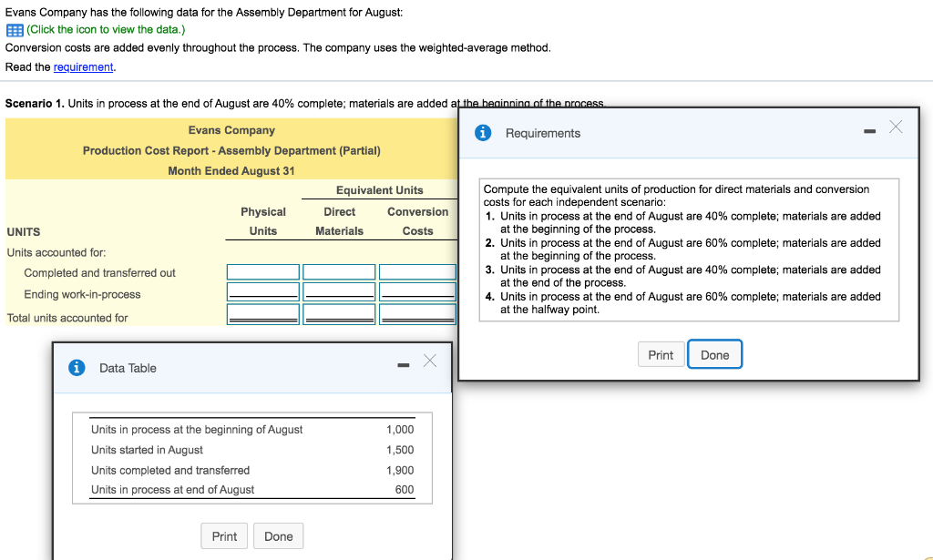
Task: Click the 'Month Ended August 31' heading
Action: 231,170
